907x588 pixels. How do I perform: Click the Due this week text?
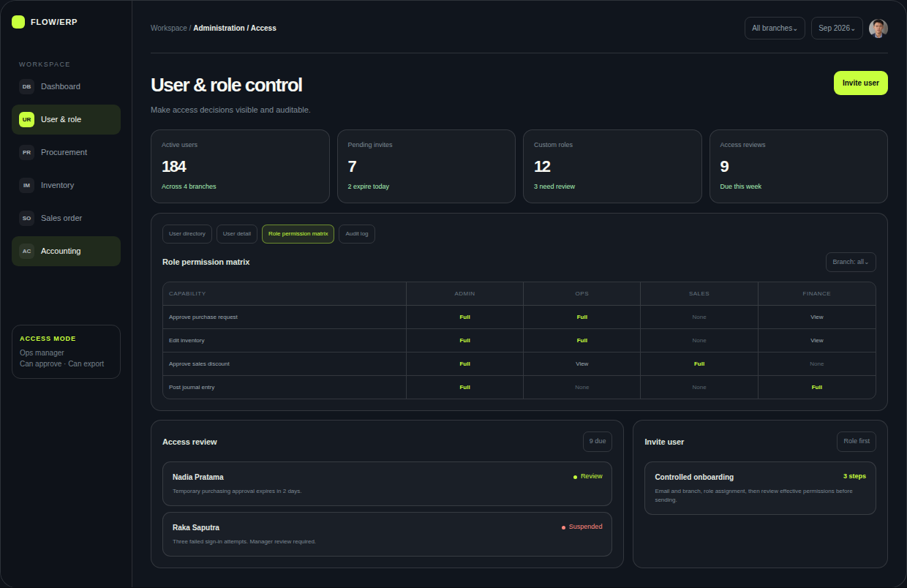click(x=741, y=186)
